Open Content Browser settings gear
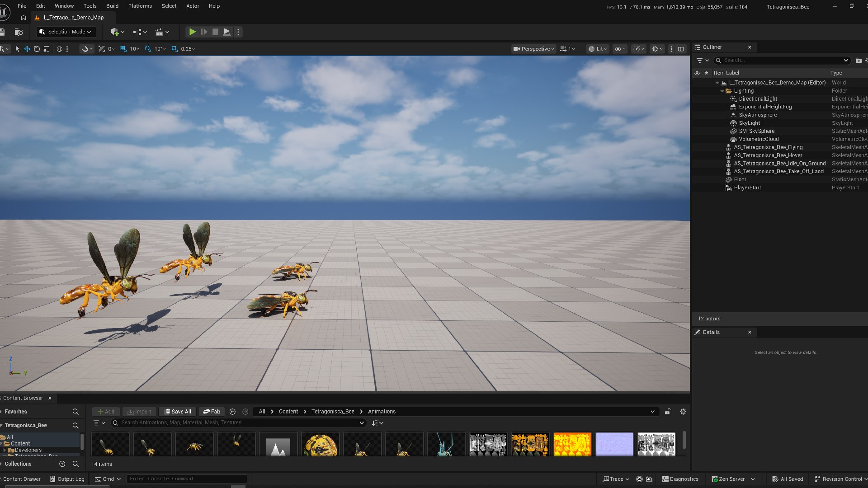868x488 pixels. [683, 412]
